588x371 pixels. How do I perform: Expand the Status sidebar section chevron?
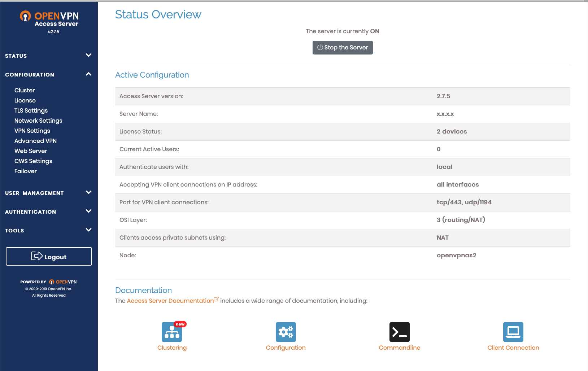click(x=88, y=55)
